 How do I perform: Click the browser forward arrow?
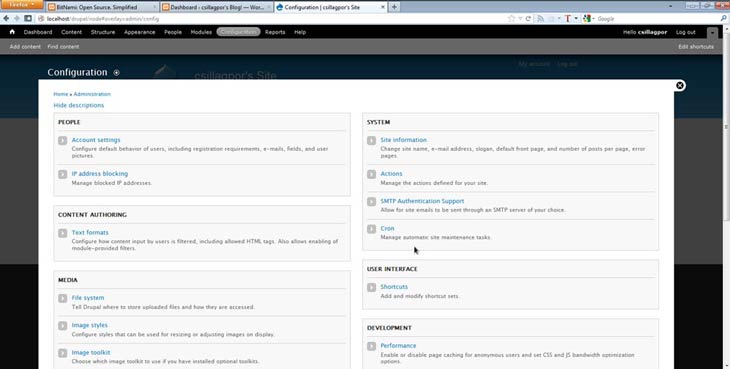click(17, 19)
